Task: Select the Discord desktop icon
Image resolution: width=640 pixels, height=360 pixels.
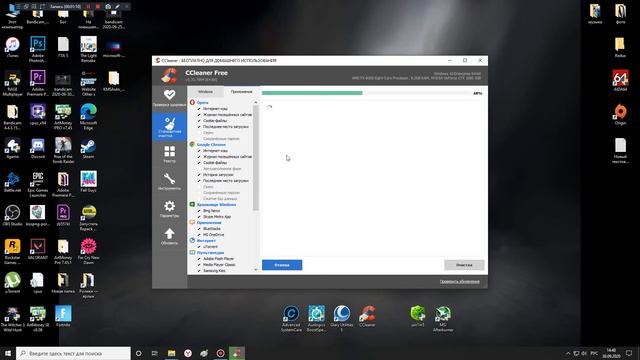Action: (x=38, y=148)
